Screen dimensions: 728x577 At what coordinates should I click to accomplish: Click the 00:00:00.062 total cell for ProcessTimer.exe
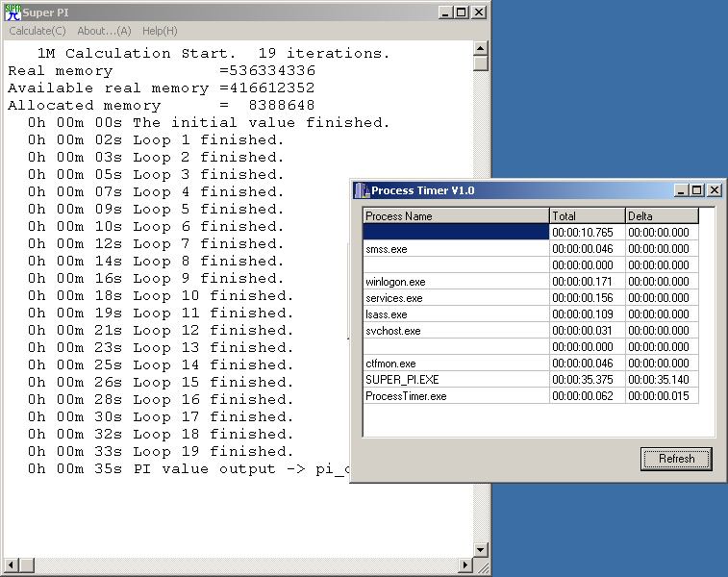tap(588, 396)
